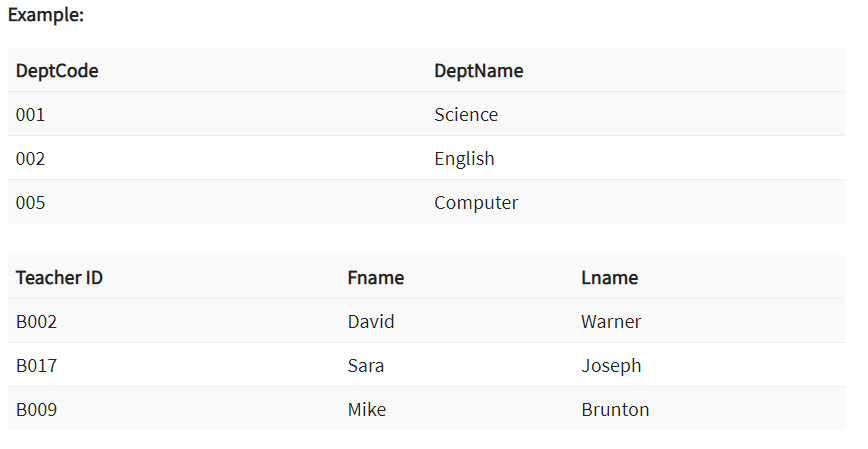Click the Computer department name cell

pyautogui.click(x=476, y=203)
